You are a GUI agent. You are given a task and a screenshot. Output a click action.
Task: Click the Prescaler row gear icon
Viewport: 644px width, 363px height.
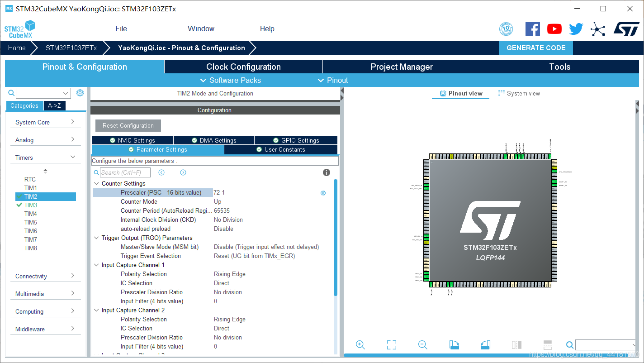(323, 193)
